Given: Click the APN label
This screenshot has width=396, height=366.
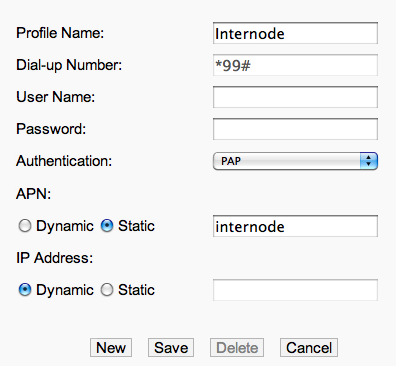Looking at the screenshot, I should 33,193.
